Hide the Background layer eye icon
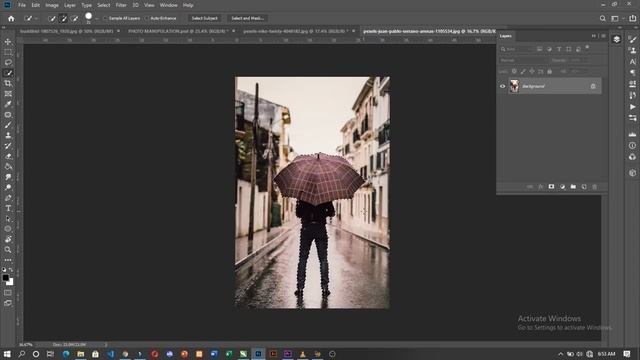The width and height of the screenshot is (640, 360). 502,86
